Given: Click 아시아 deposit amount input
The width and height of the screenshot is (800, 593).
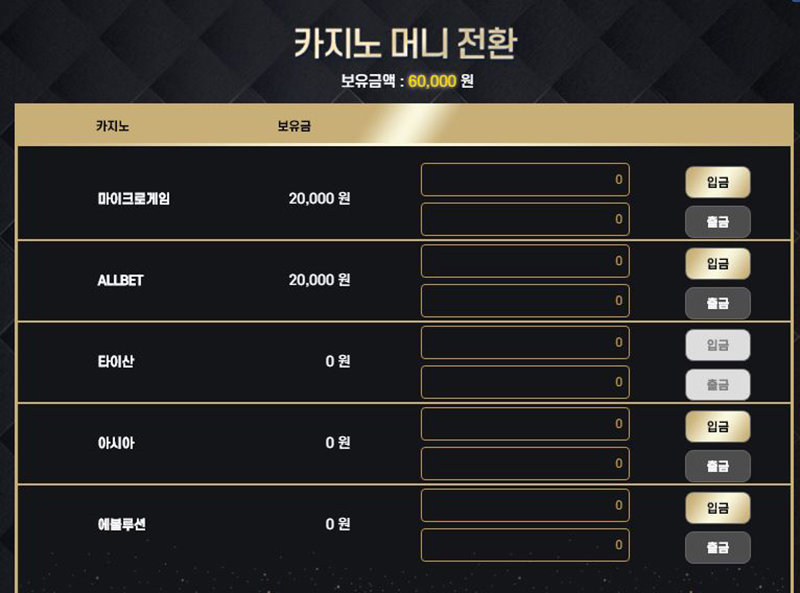Looking at the screenshot, I should coord(525,424).
